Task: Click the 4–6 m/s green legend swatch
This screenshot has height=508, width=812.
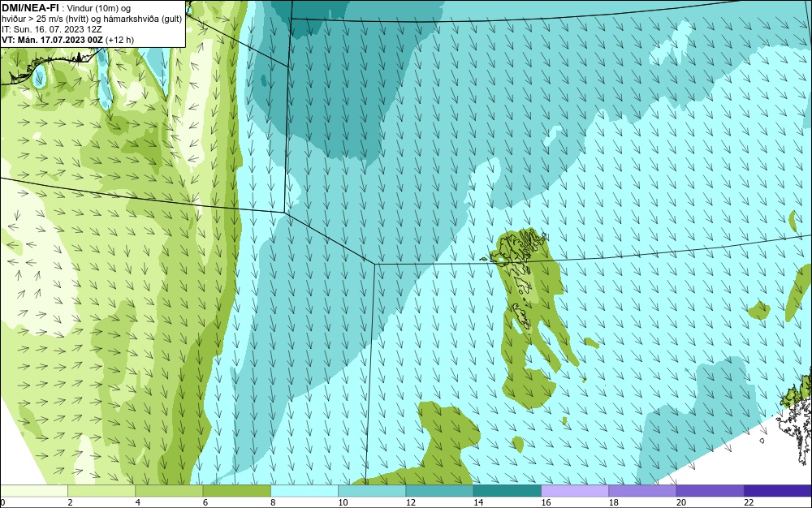Action: [169, 491]
